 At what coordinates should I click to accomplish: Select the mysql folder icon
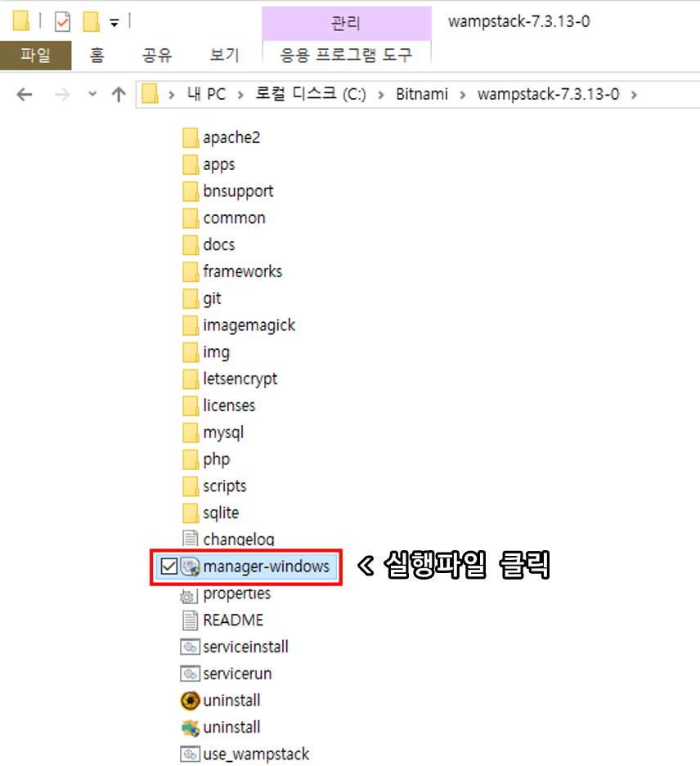pyautogui.click(x=191, y=432)
